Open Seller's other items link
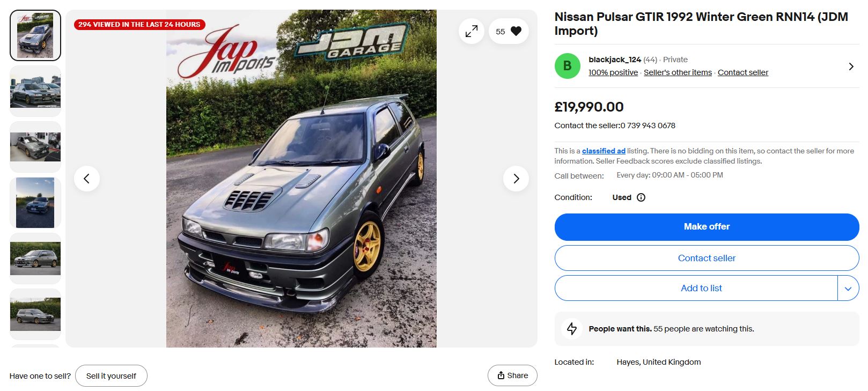This screenshot has width=868, height=391. 678,72
